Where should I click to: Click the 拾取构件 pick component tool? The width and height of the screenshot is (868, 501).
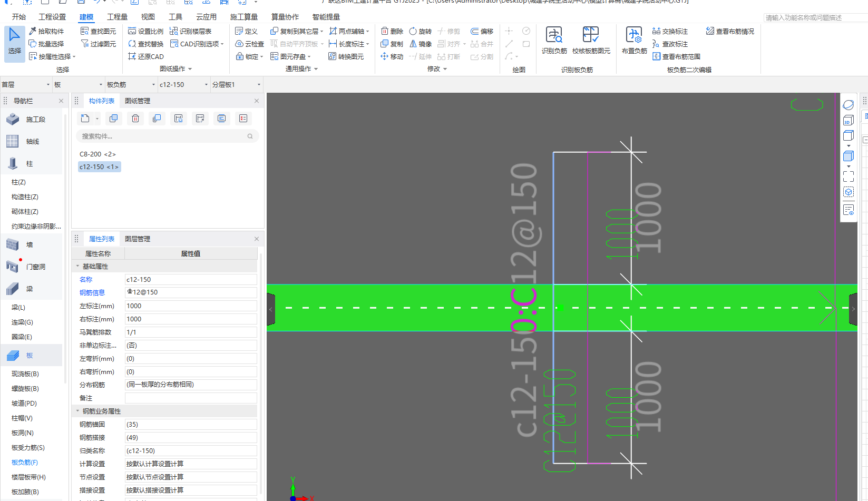tap(46, 31)
